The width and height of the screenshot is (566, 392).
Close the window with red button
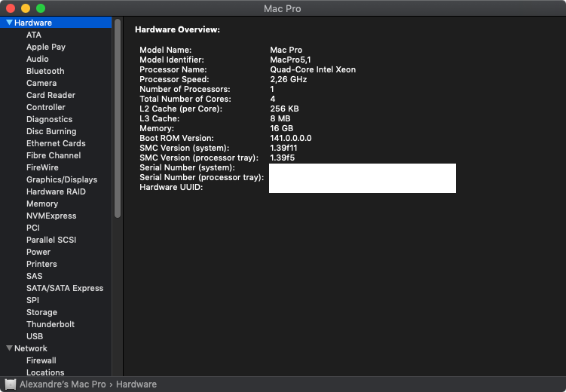pos(11,8)
